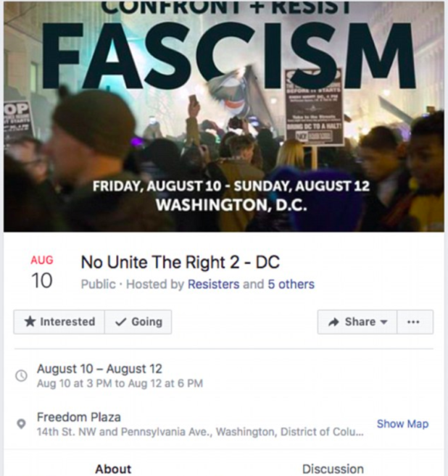Expand the '5 others' hosts list
448x476 pixels.
click(x=291, y=284)
